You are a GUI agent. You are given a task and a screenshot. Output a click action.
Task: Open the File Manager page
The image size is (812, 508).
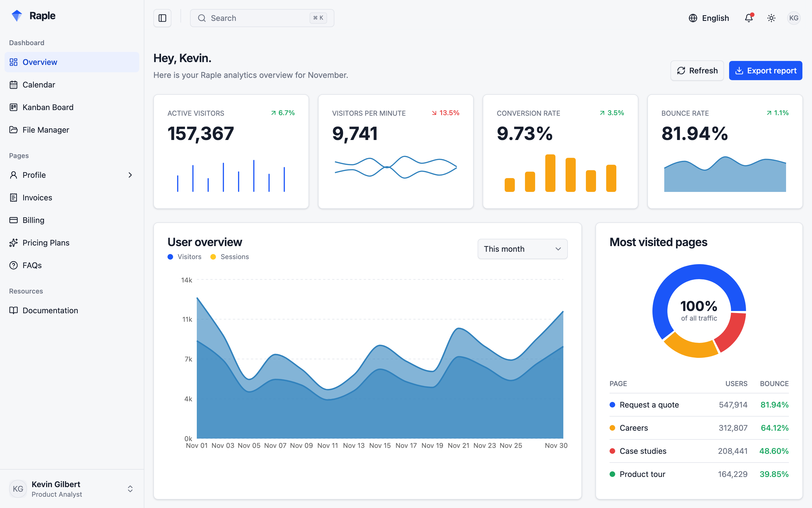pyautogui.click(x=72, y=130)
